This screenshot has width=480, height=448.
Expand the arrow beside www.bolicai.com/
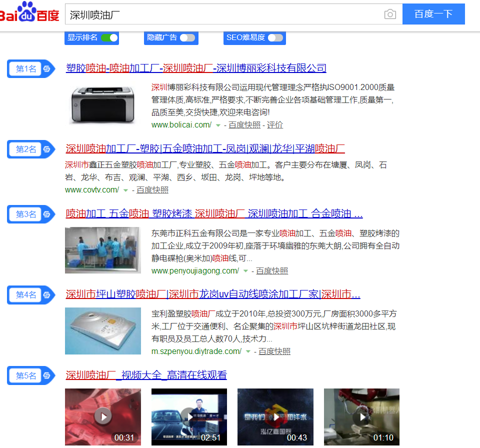tap(218, 125)
